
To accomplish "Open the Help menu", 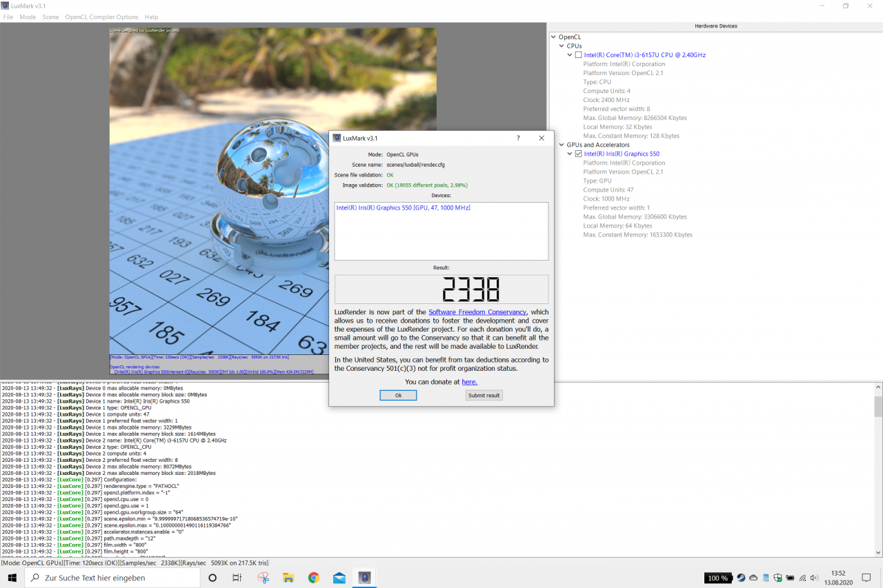I will pos(151,17).
